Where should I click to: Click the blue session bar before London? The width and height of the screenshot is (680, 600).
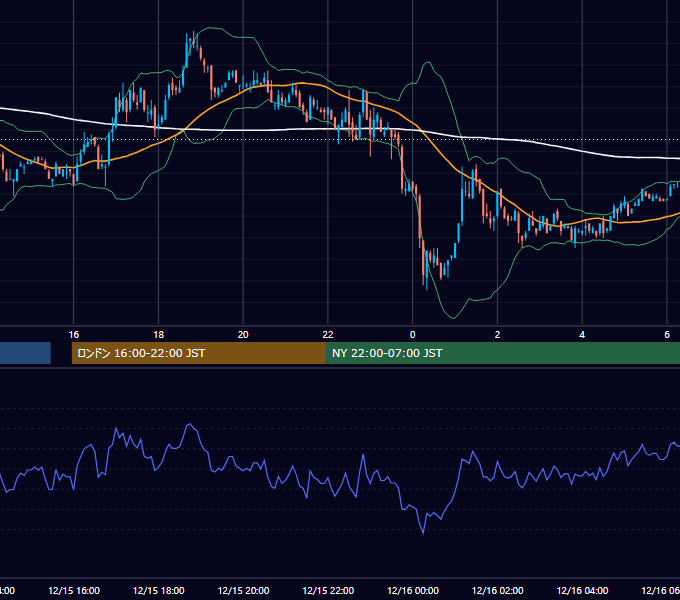click(25, 353)
